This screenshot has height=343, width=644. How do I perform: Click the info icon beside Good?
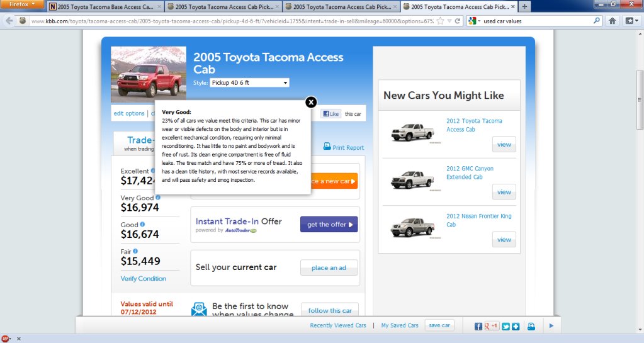click(x=142, y=224)
